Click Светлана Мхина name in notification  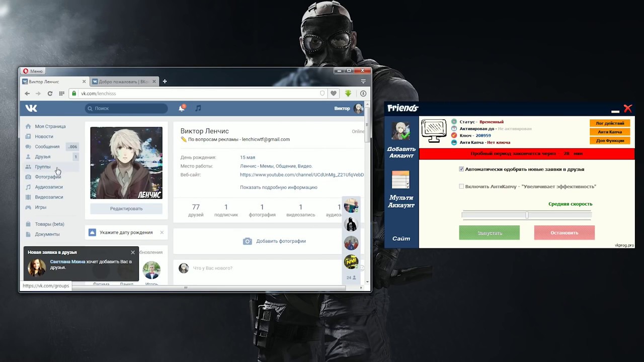67,261
